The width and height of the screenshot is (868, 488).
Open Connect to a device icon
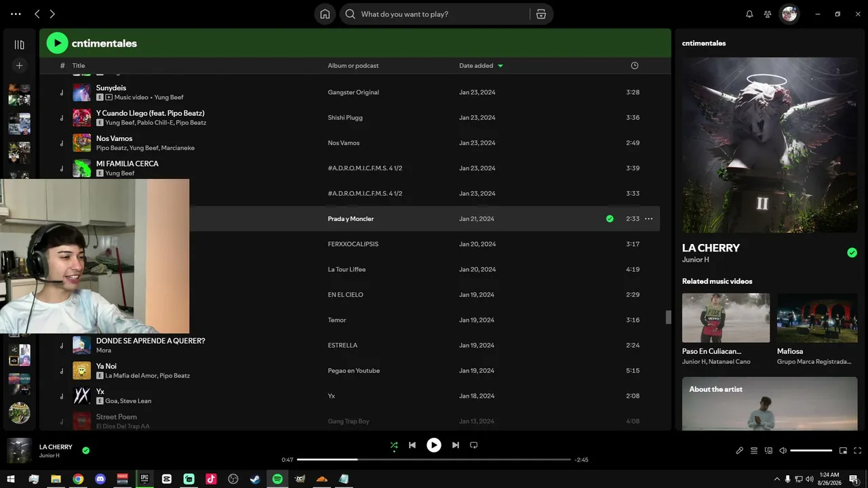768,451
